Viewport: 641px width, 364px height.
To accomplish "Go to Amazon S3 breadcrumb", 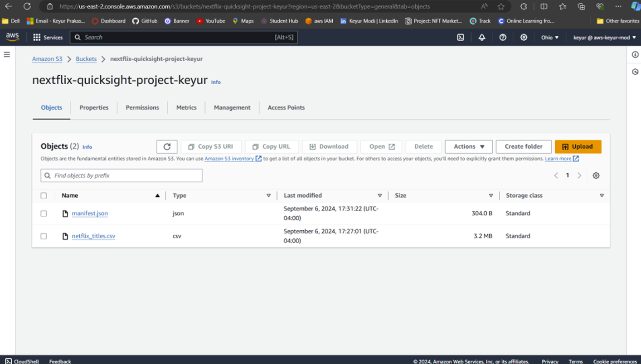I will 47,59.
